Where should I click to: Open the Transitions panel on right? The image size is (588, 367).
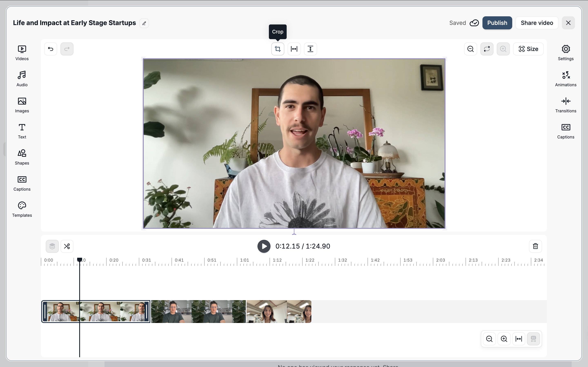[565, 105]
